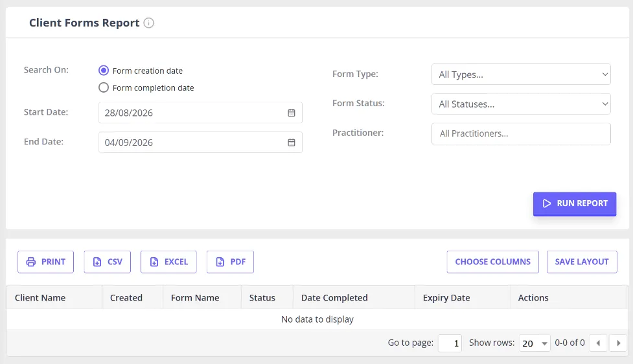Viewport: 633px width, 364px height.
Task: Focus the Start Date input field
Action: pos(200,113)
